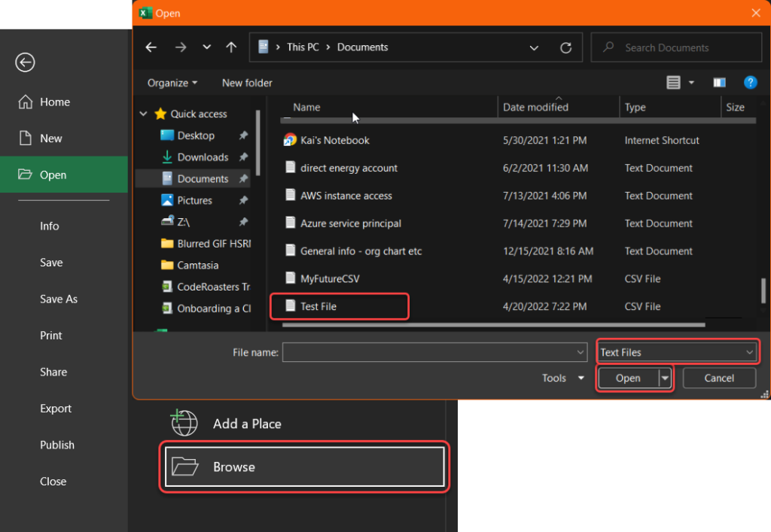Screen dimensions: 771x532
Task: Open the Help question mark icon
Action: (x=750, y=83)
